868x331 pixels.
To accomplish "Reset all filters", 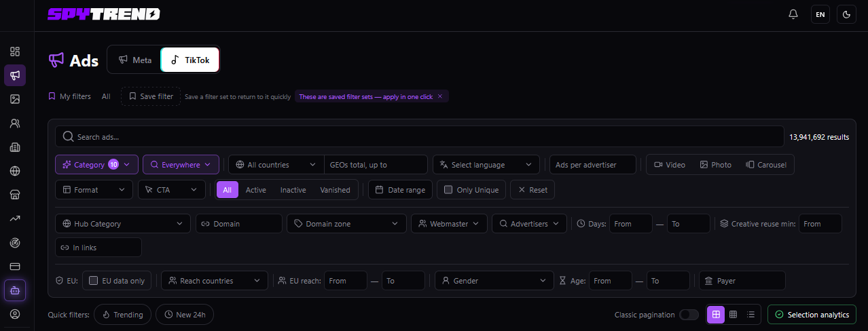I will click(532, 190).
